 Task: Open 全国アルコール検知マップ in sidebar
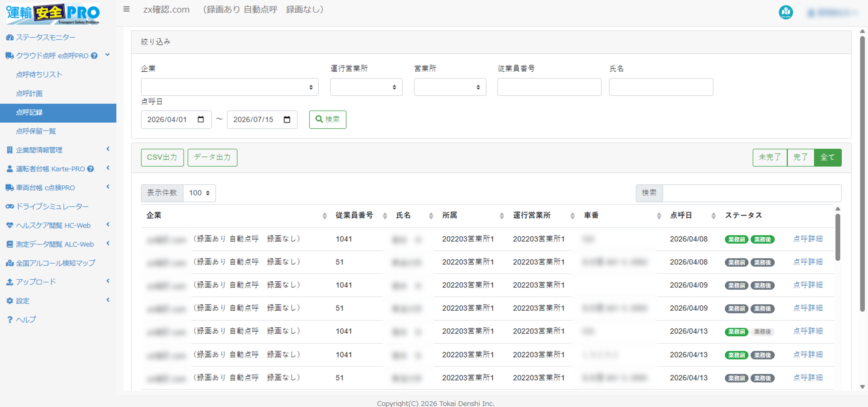(56, 263)
